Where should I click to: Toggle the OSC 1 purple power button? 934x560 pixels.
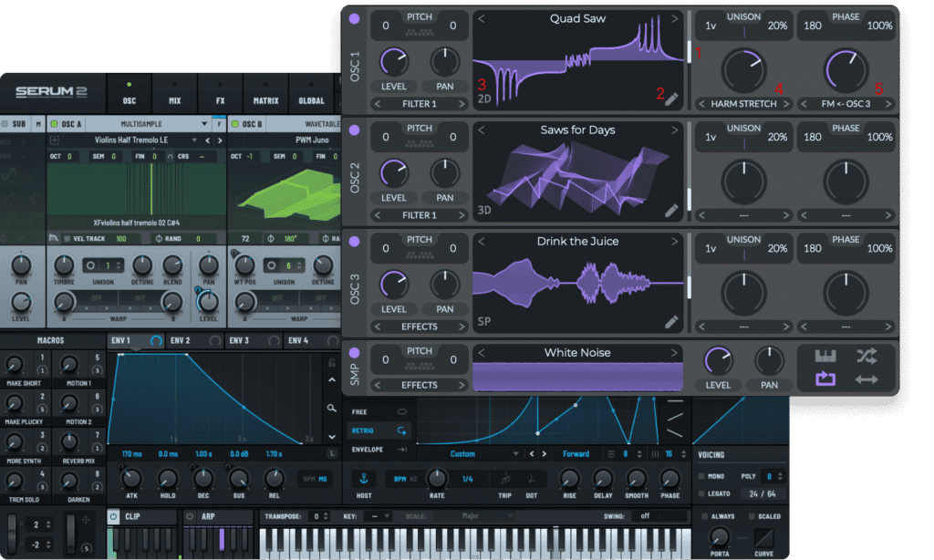(x=354, y=18)
